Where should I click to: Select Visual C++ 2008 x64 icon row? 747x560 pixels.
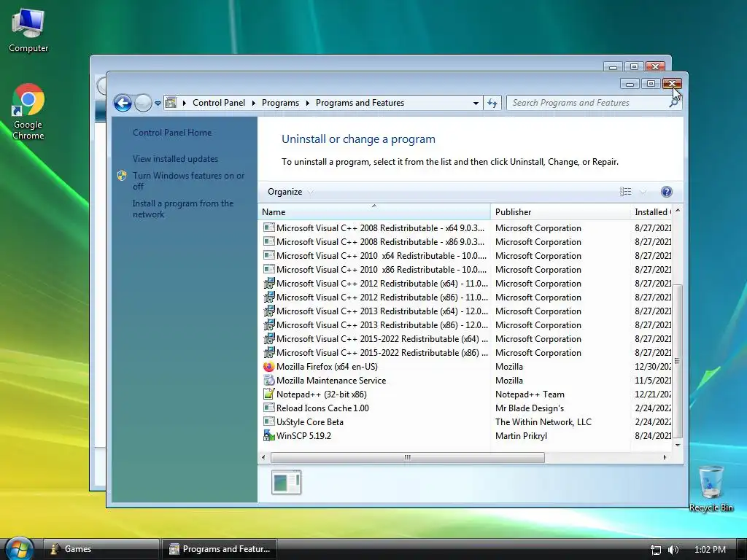coord(268,228)
